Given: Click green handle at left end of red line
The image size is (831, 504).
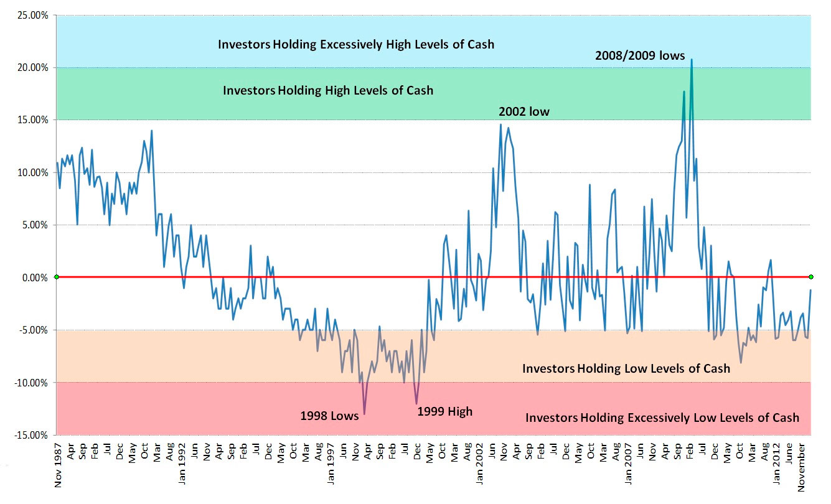Looking at the screenshot, I should point(57,277).
